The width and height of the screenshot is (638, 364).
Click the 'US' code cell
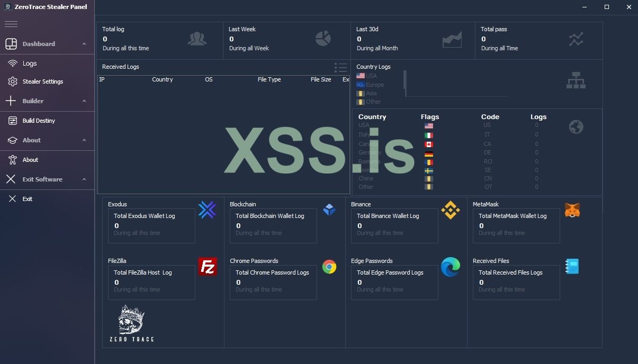point(487,125)
